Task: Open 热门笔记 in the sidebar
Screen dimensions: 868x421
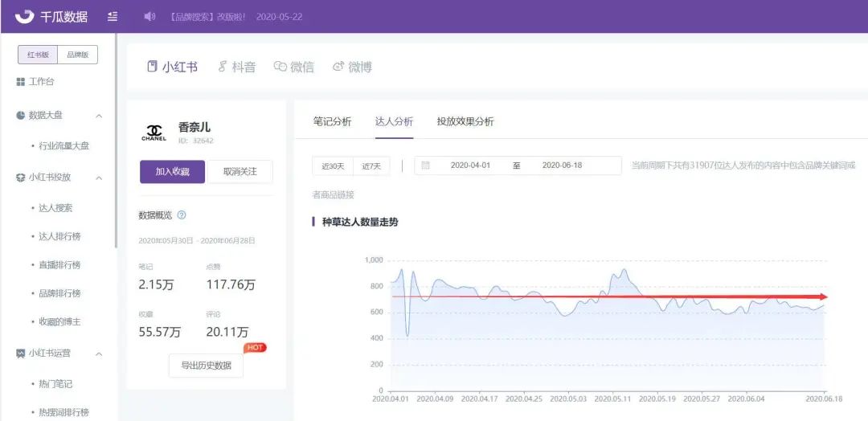Action: [x=55, y=384]
